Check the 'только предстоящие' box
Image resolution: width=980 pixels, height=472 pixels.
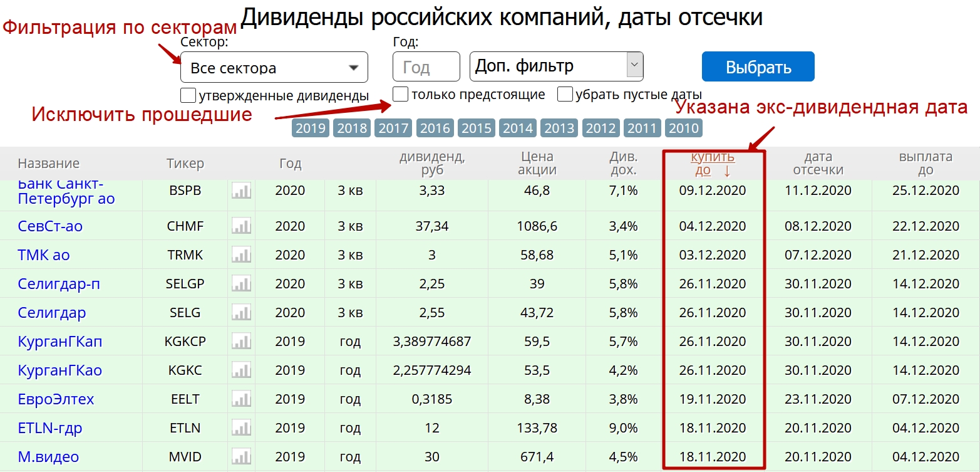tap(400, 95)
